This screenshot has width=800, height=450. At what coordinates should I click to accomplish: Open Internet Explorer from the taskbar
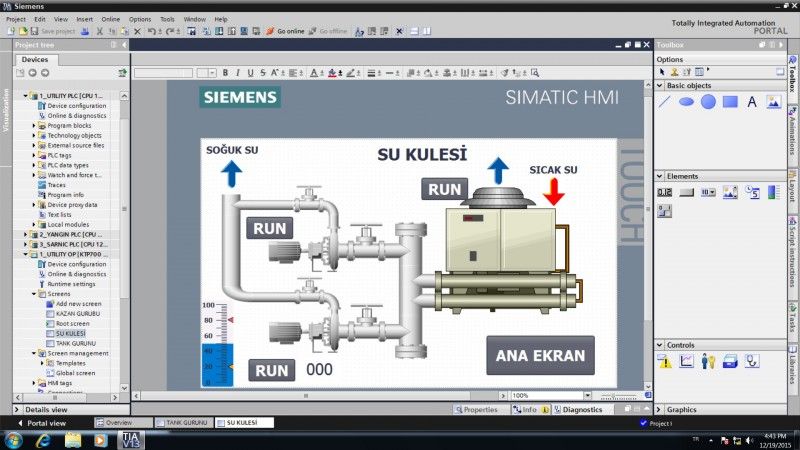43,440
